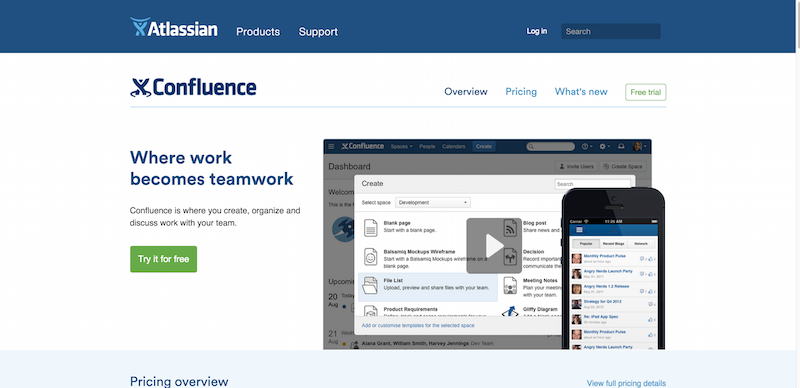Click Calendars in the preview navbar

point(454,147)
